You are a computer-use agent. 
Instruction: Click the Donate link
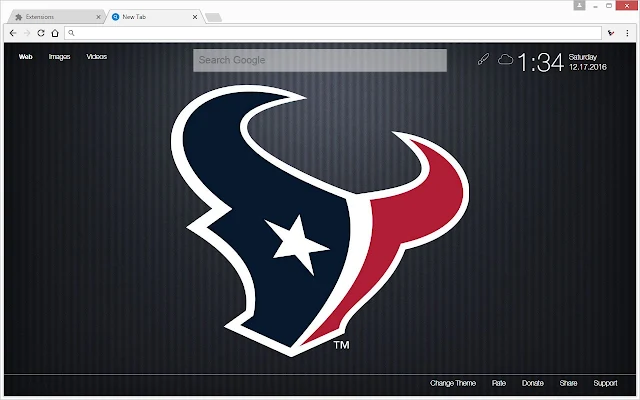[x=533, y=383]
